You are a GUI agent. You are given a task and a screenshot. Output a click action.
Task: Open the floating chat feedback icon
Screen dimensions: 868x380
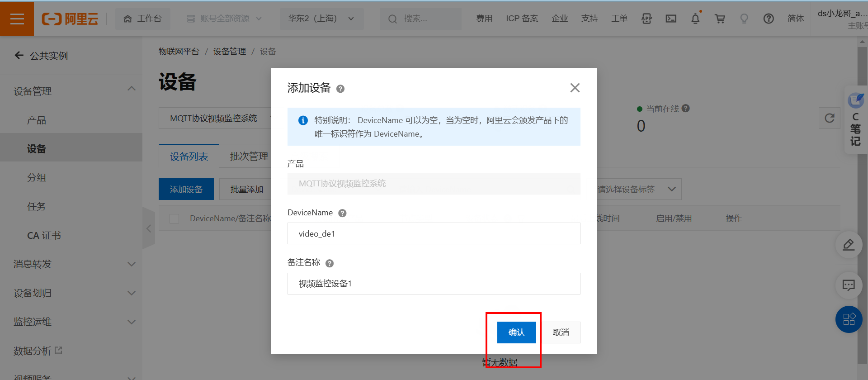(x=849, y=285)
